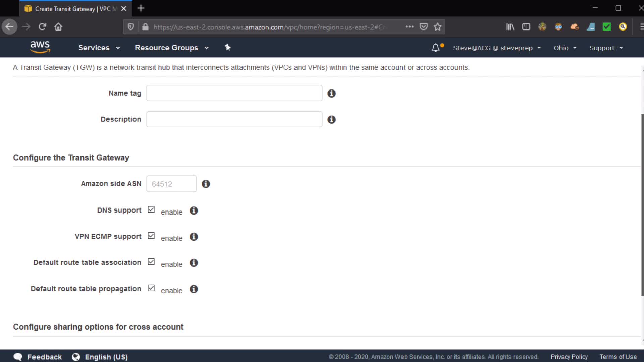Image resolution: width=644 pixels, height=362 pixels.
Task: Click info icon for Default route table propagation
Action: pyautogui.click(x=194, y=289)
